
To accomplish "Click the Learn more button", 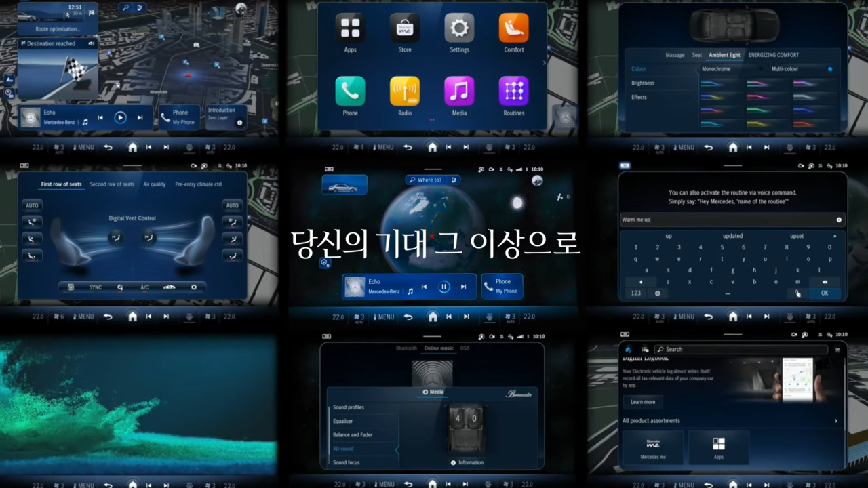I will pyautogui.click(x=642, y=402).
